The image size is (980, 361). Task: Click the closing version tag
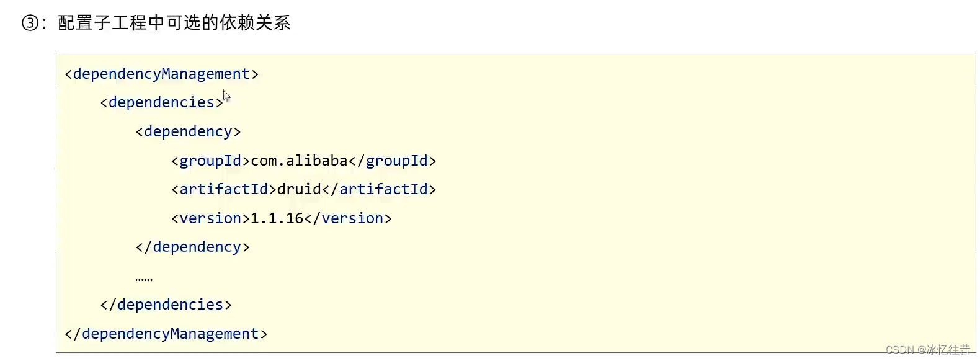click(347, 218)
